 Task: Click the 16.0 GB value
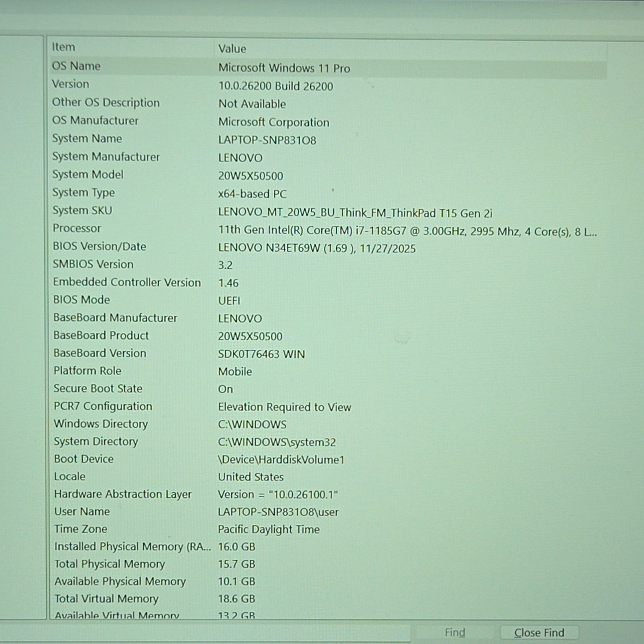pyautogui.click(x=237, y=547)
